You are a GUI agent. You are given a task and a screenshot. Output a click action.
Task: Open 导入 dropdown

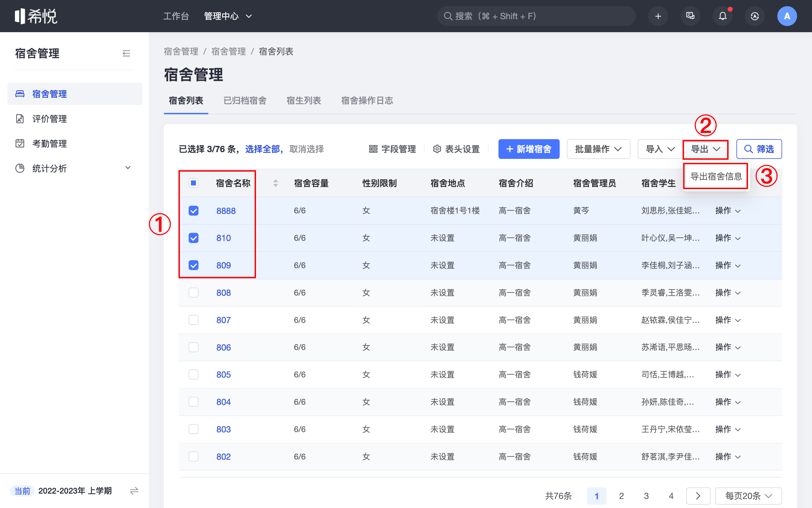(x=660, y=149)
